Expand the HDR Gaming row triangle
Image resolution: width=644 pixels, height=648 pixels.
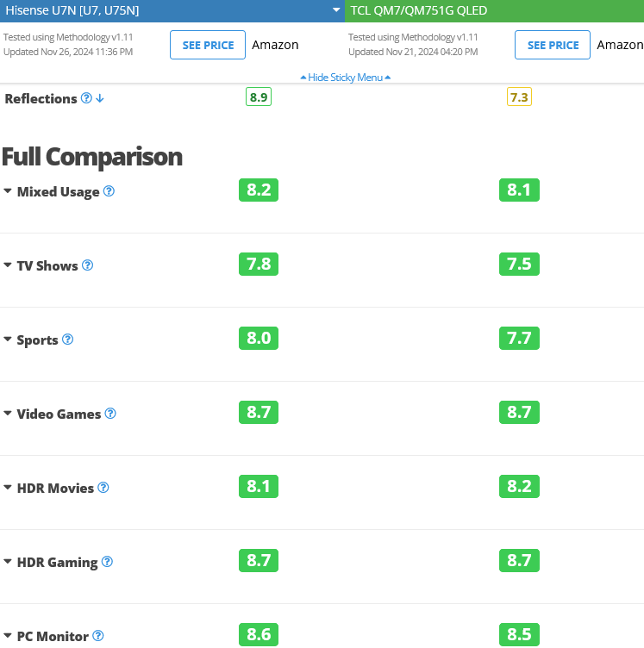coord(8,561)
